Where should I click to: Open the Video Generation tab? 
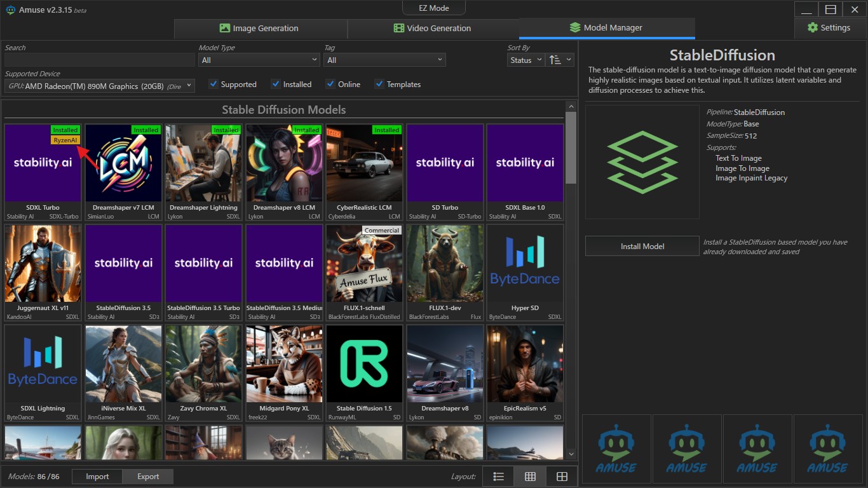point(433,28)
